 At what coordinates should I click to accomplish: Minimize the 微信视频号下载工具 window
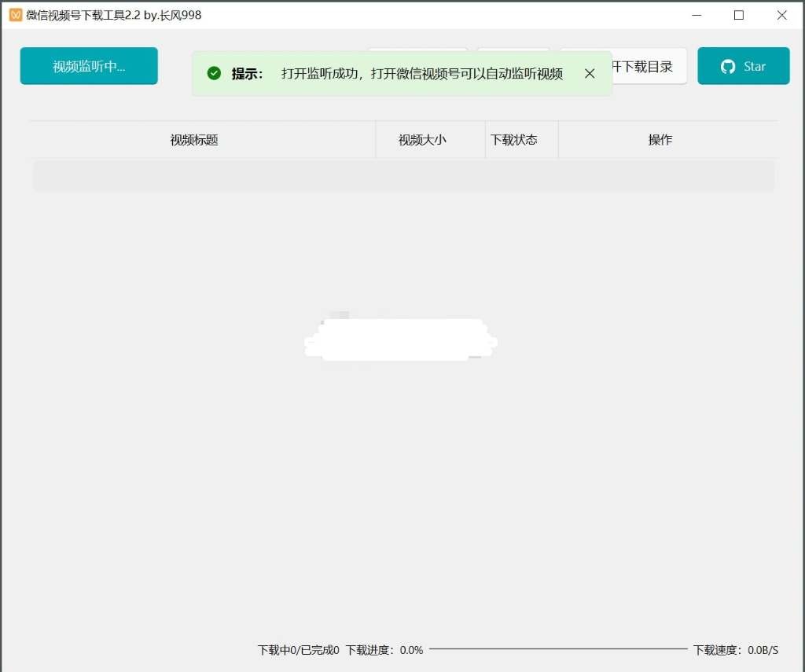[697, 15]
